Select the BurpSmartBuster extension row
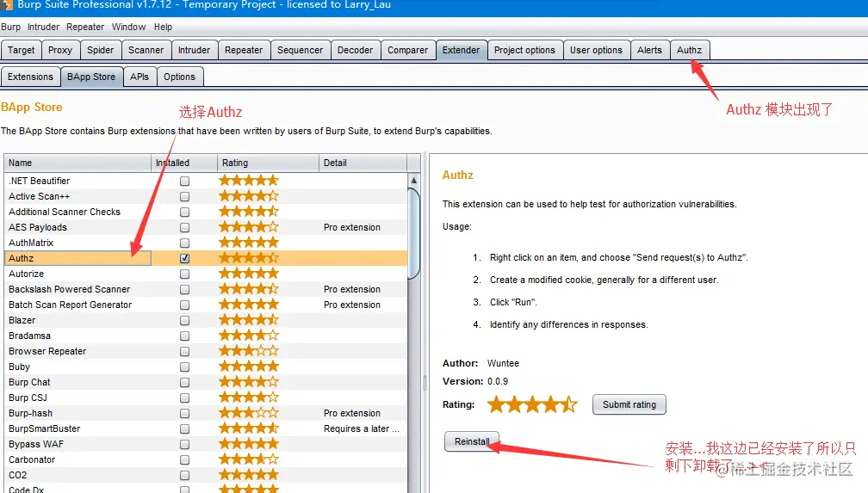The image size is (868, 493). click(x=206, y=428)
